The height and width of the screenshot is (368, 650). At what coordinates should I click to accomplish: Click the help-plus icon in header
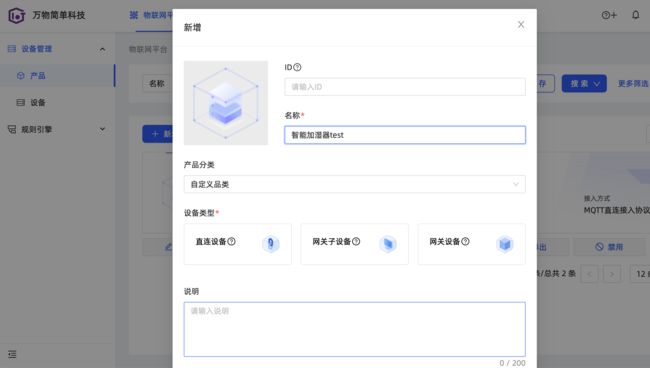point(609,15)
